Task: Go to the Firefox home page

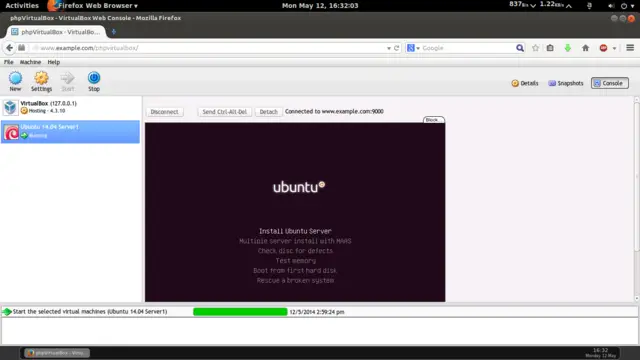Action: (585, 48)
